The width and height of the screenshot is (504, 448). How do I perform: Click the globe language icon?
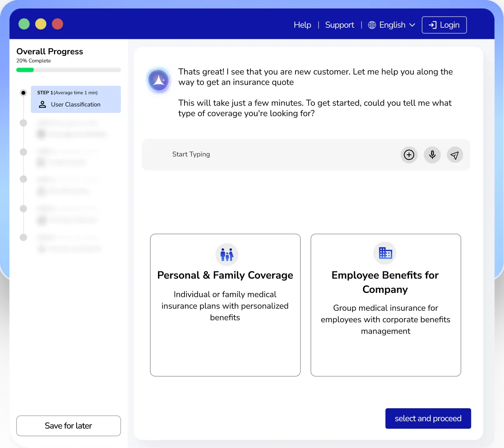point(372,25)
